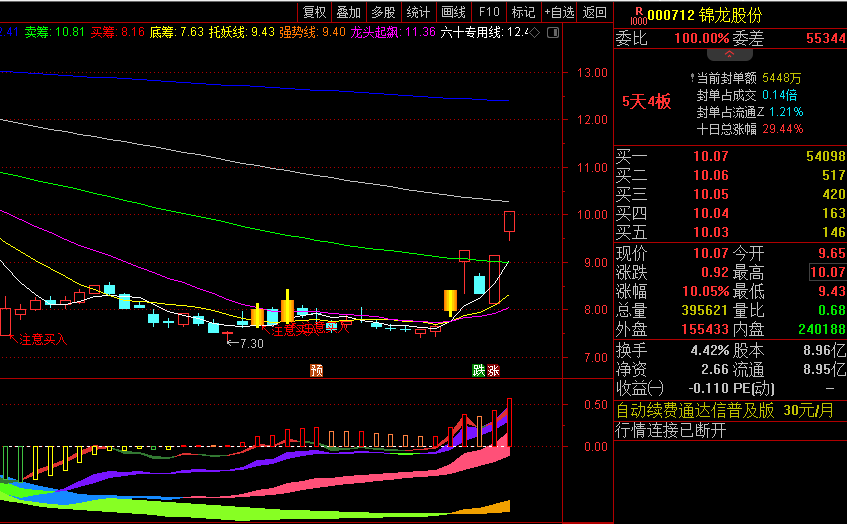
Task: Click the 内盘 value 240188
Action: [822, 329]
